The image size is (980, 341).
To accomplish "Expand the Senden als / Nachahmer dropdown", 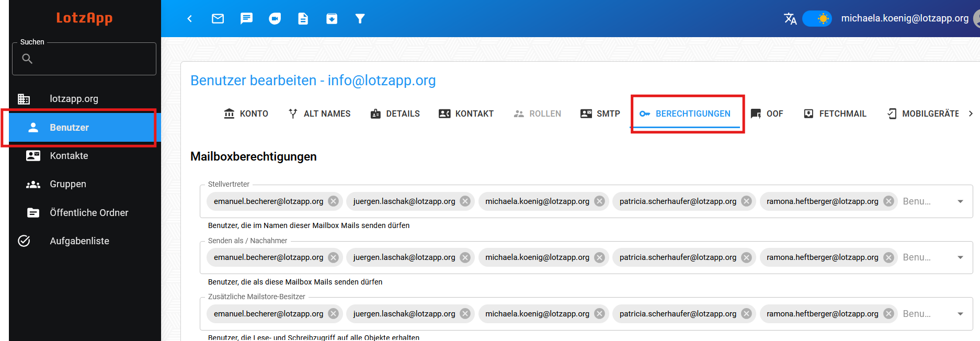I will tap(960, 257).
